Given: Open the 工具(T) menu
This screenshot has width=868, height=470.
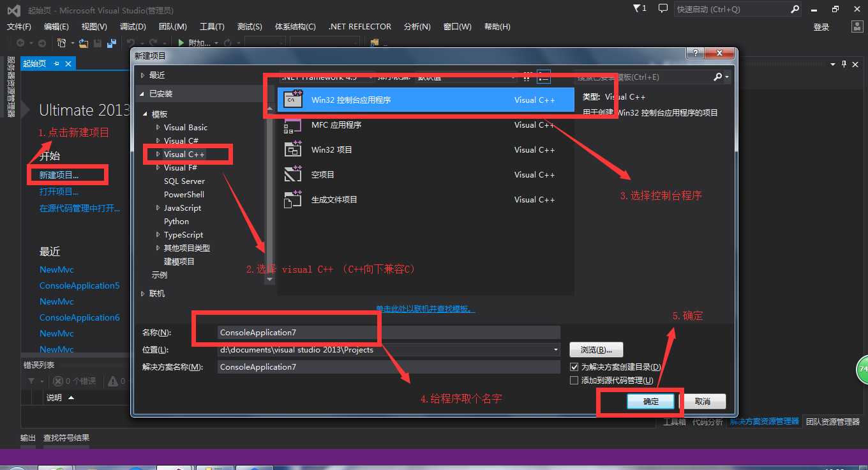Looking at the screenshot, I should click(x=212, y=27).
